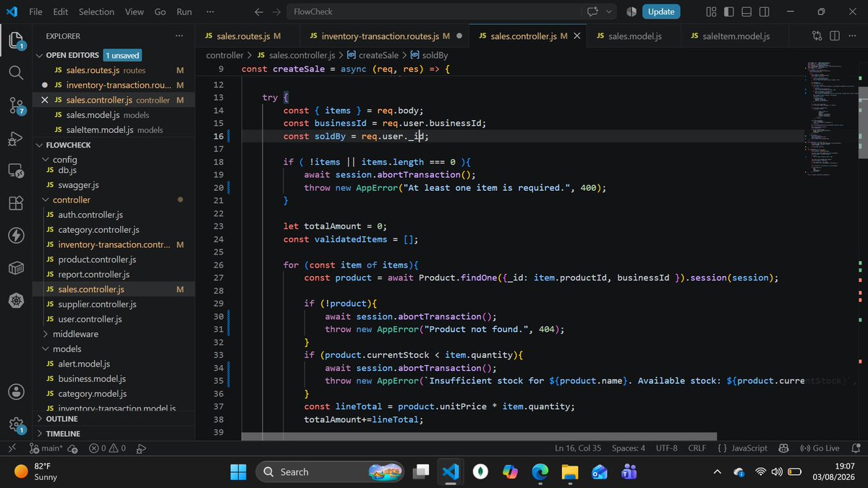The image size is (868, 488).
Task: Switch to the sales.model.js tab
Action: (634, 35)
